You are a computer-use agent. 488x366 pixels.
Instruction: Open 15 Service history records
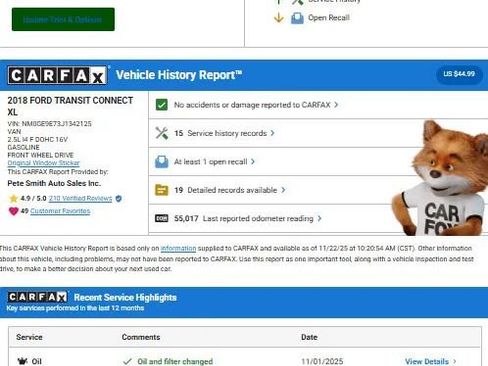[220, 133]
